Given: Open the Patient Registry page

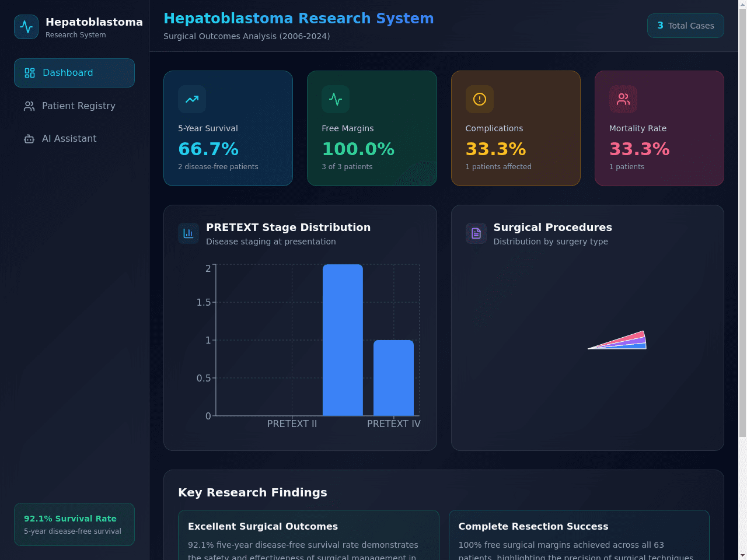Looking at the screenshot, I should (x=74, y=106).
